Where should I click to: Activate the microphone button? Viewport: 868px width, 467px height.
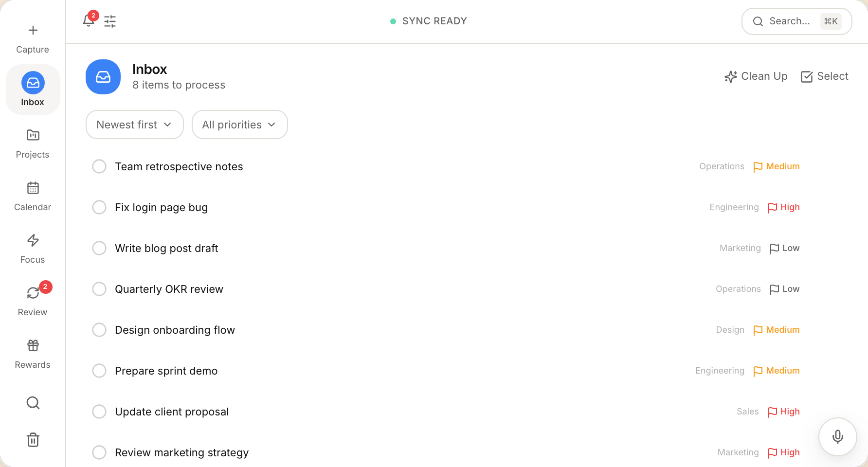pyautogui.click(x=837, y=436)
